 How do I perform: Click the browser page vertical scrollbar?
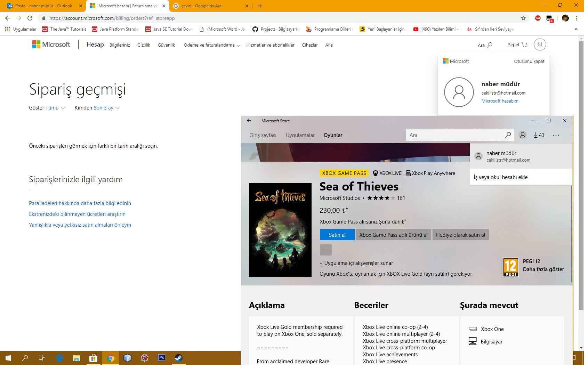coord(581,176)
